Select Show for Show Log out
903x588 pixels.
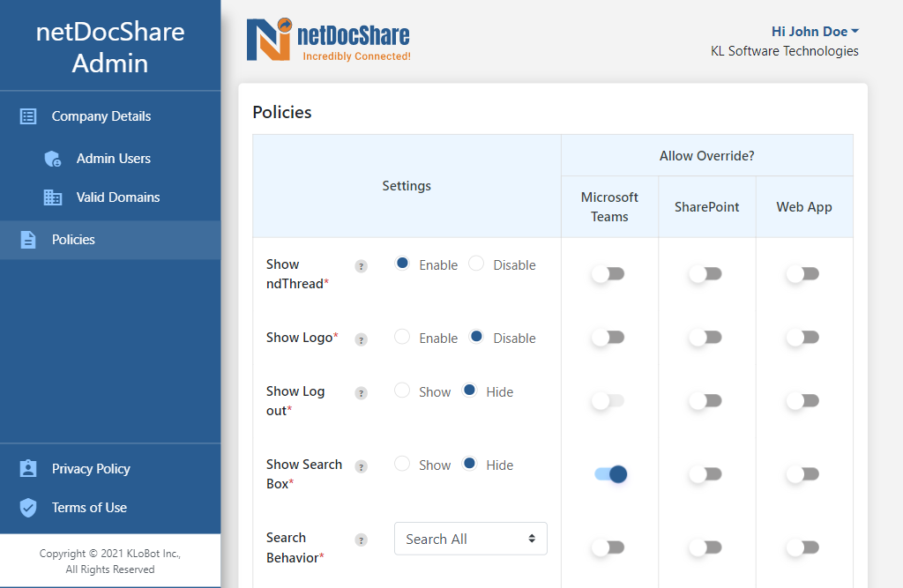coord(402,390)
